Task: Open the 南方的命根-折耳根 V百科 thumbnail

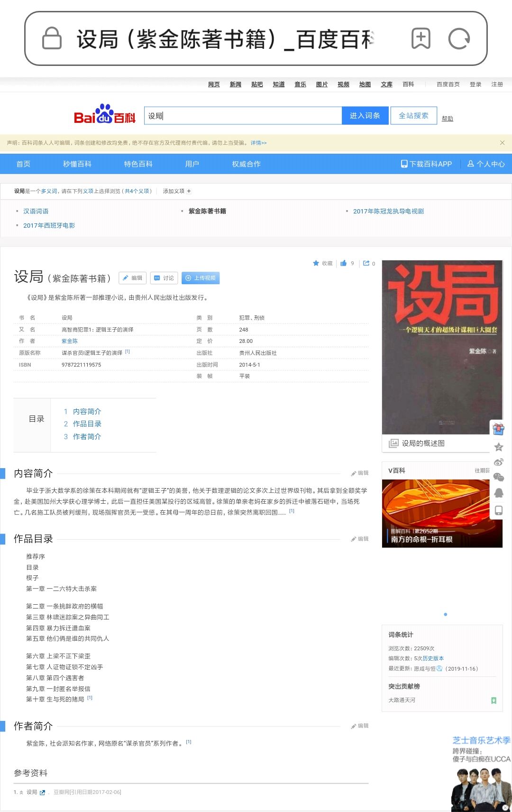Action: pos(442,514)
